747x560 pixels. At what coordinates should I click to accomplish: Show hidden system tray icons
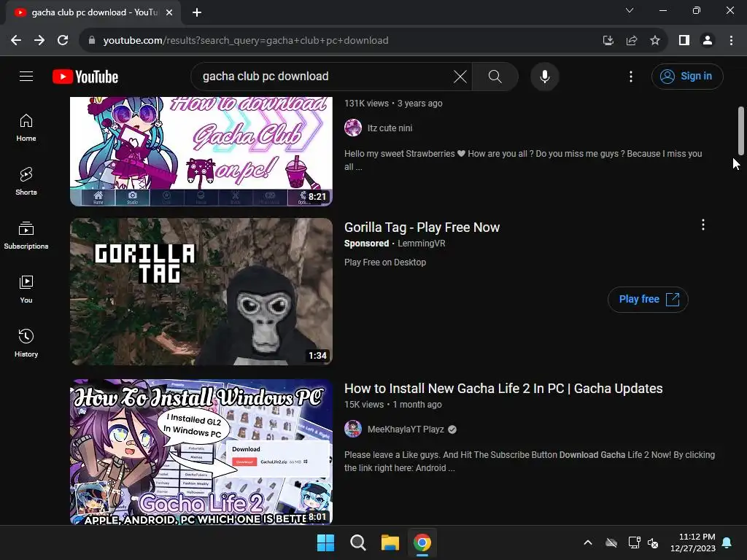click(588, 542)
